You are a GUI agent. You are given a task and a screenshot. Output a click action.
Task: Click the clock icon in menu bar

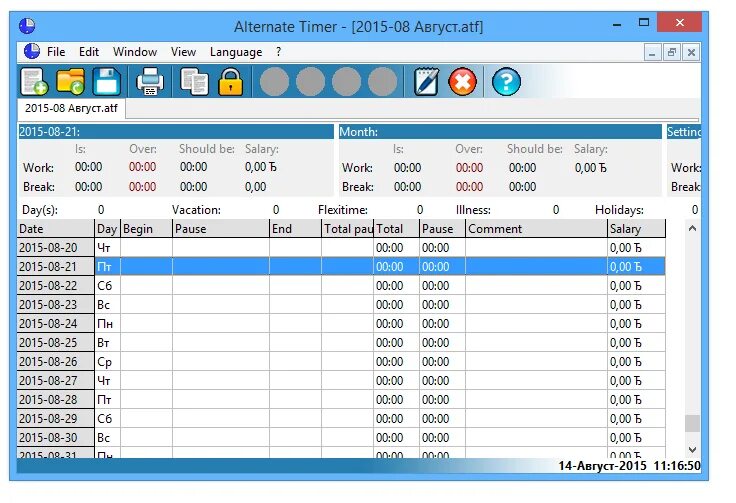click(31, 51)
